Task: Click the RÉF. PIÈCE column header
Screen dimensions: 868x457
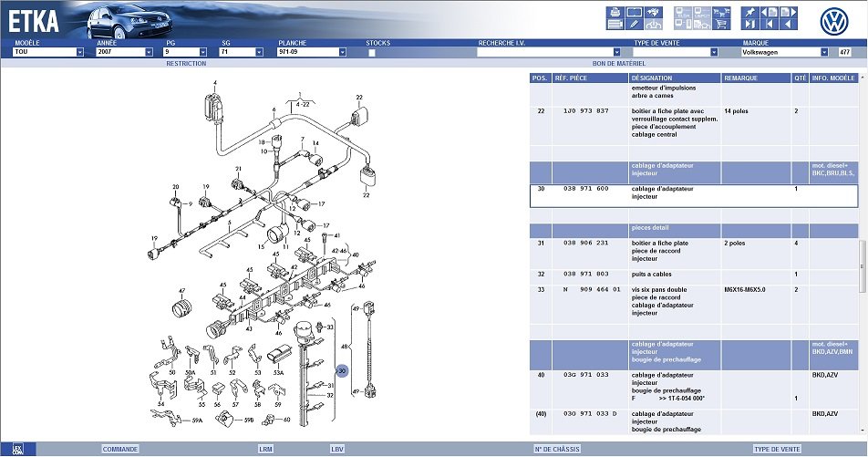Action: (x=590, y=78)
